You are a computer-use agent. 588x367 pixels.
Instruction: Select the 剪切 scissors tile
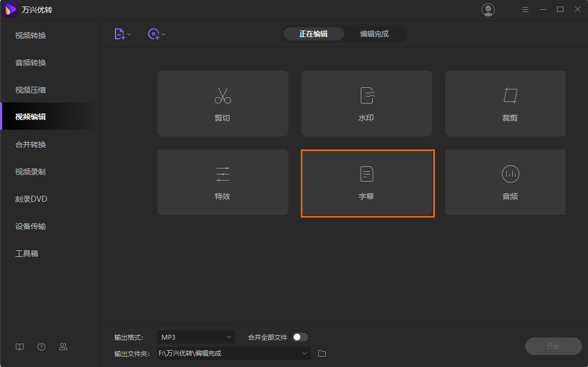click(223, 104)
